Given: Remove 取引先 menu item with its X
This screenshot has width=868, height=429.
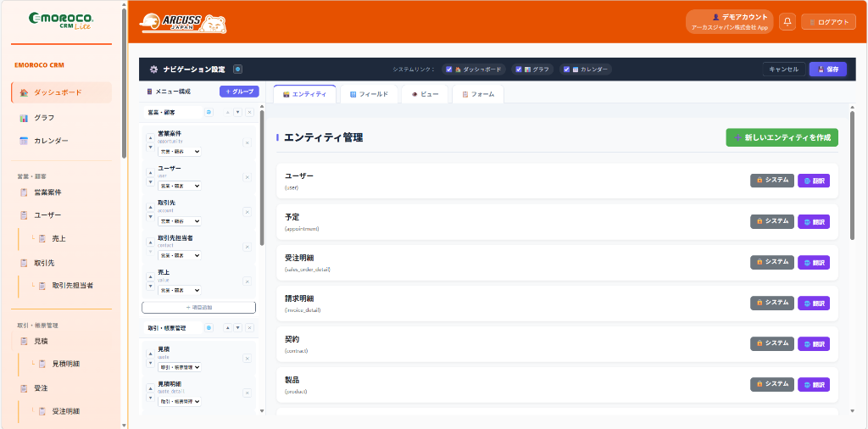Looking at the screenshot, I should pyautogui.click(x=247, y=211).
